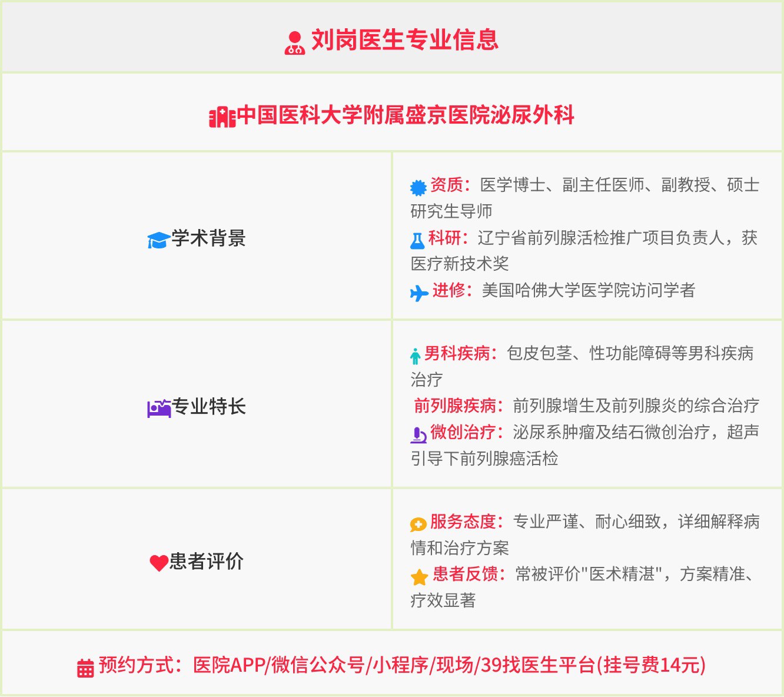
Task: Click the microscope icon beside 微创治疗
Action: (x=418, y=435)
